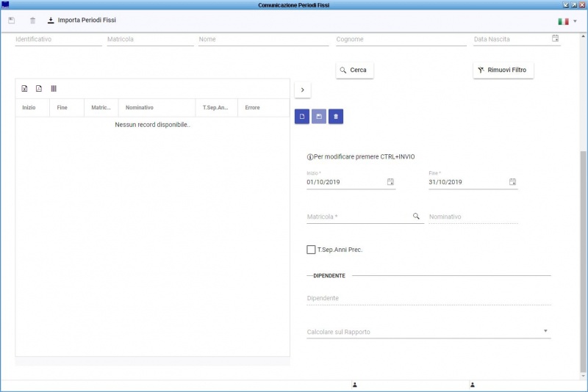Open calendar picker for Fine date
The width and height of the screenshot is (588, 392).
click(x=512, y=182)
